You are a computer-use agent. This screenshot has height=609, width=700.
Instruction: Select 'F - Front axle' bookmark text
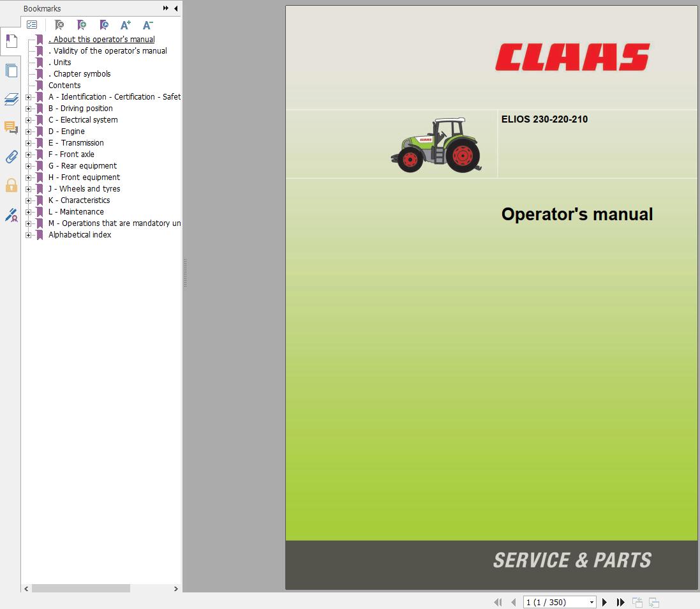(71, 154)
